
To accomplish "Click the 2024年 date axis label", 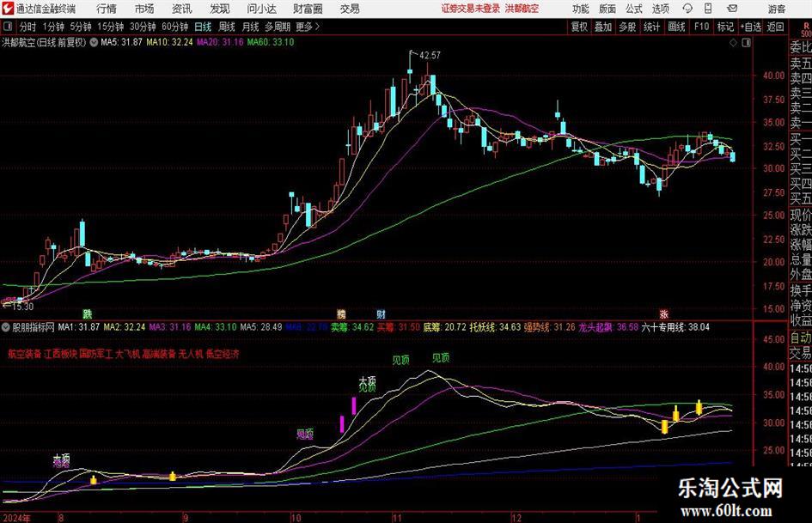I will (15, 518).
